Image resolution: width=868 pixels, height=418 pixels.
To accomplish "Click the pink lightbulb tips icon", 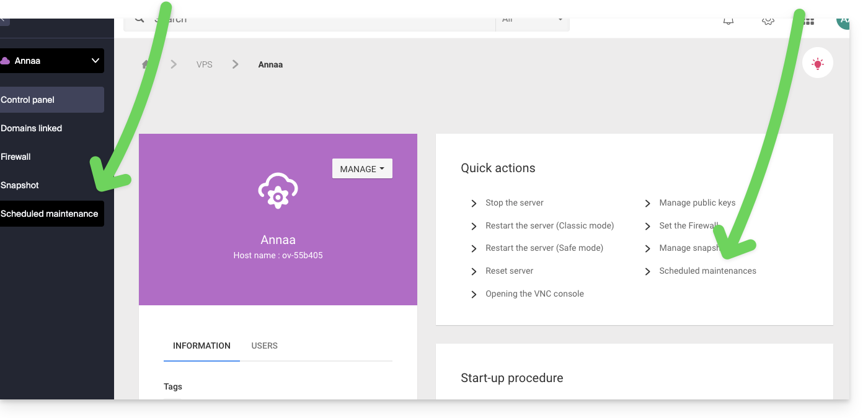I will coord(817,63).
